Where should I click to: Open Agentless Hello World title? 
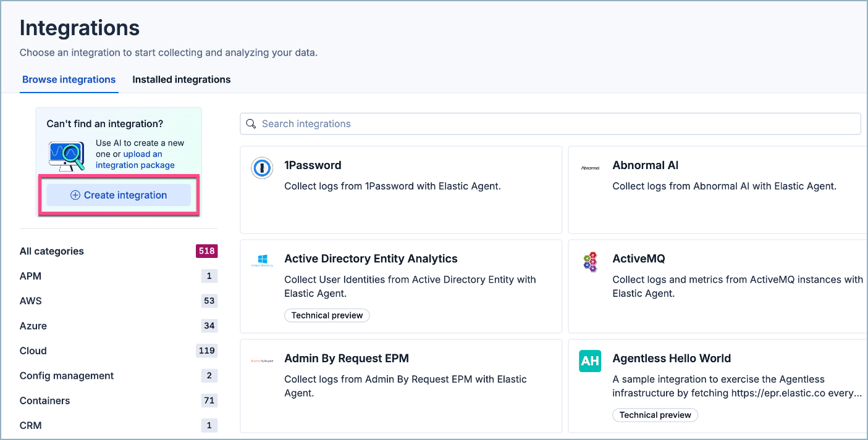click(672, 359)
